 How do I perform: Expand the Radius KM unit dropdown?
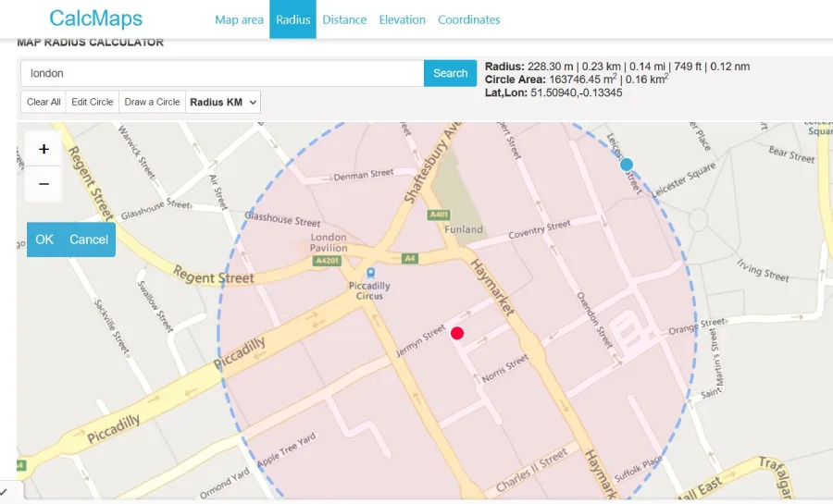(223, 102)
